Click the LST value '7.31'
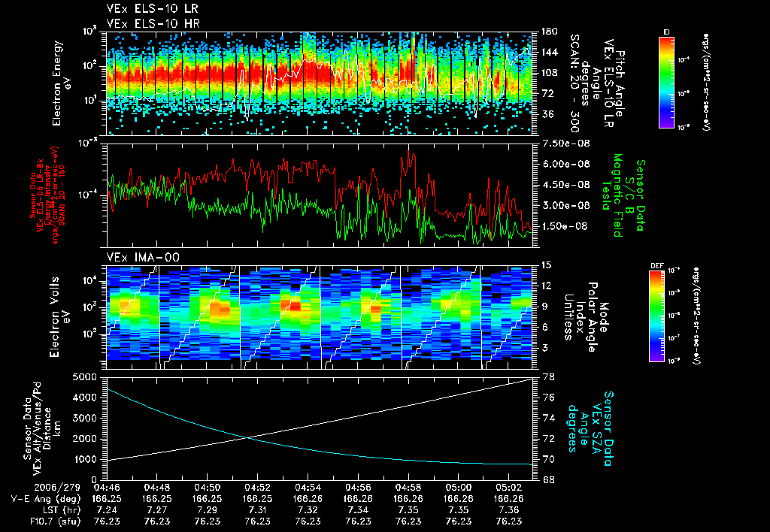This screenshot has width=770, height=532. [257, 510]
